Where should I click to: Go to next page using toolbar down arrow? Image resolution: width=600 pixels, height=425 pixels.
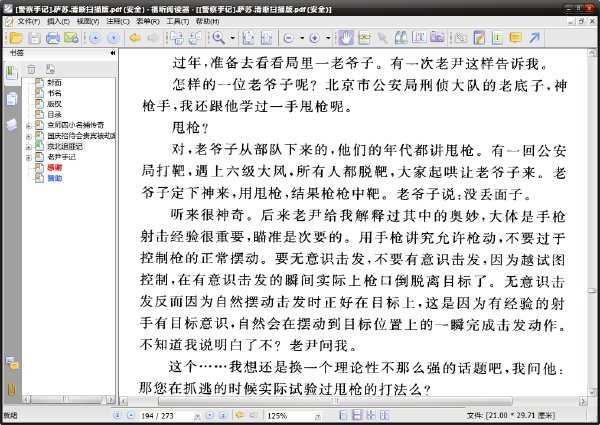(x=114, y=38)
